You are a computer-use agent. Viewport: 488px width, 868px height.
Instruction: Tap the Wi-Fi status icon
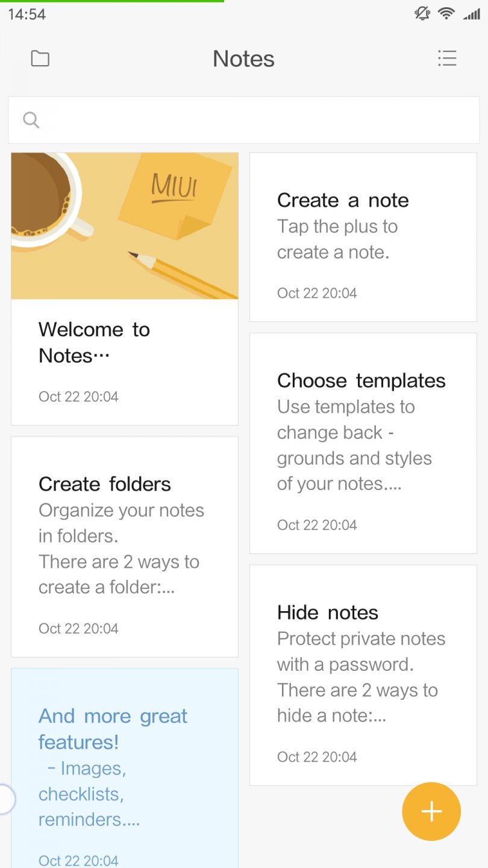tap(446, 13)
